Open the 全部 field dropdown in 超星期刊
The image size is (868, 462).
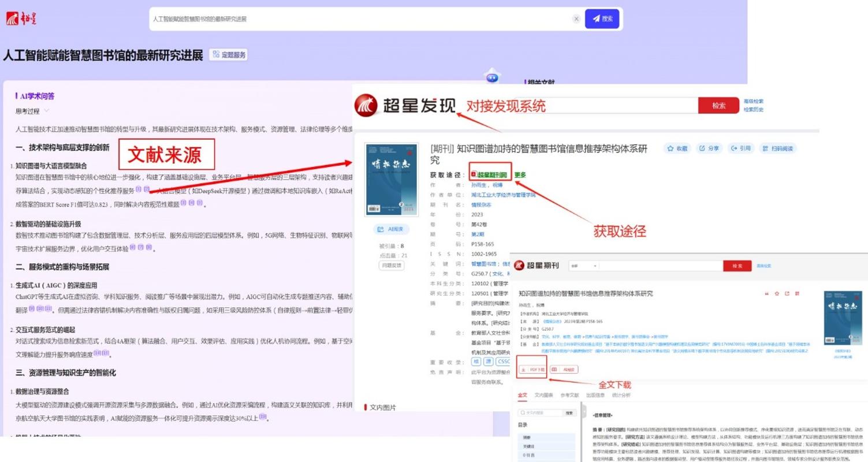click(x=583, y=266)
